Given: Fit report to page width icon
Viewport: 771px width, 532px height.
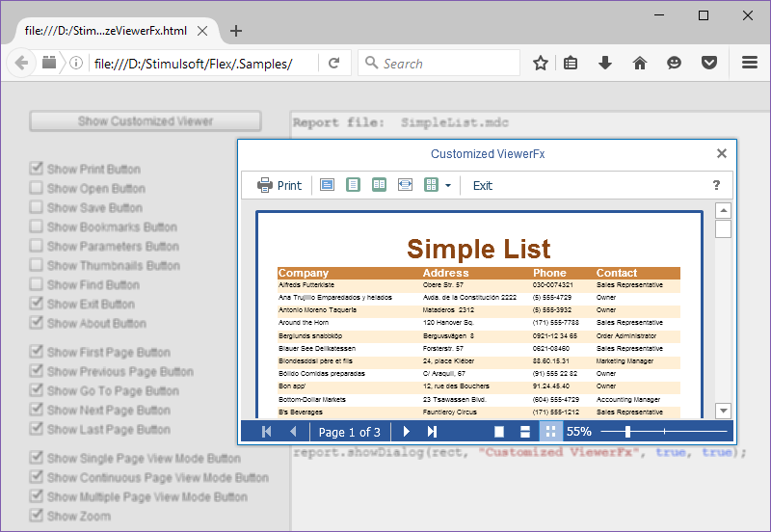Looking at the screenshot, I should coord(406,185).
